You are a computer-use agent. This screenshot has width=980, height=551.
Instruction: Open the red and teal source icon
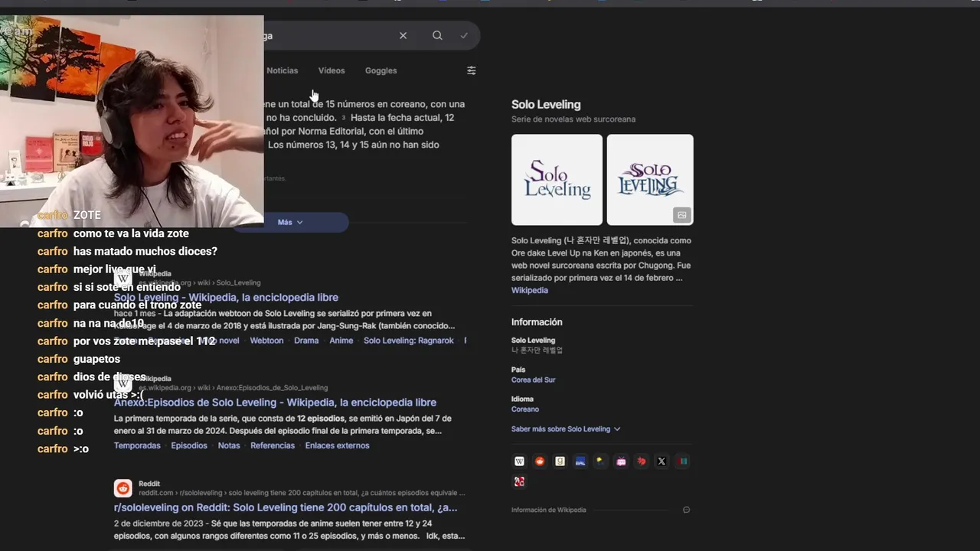(x=682, y=461)
